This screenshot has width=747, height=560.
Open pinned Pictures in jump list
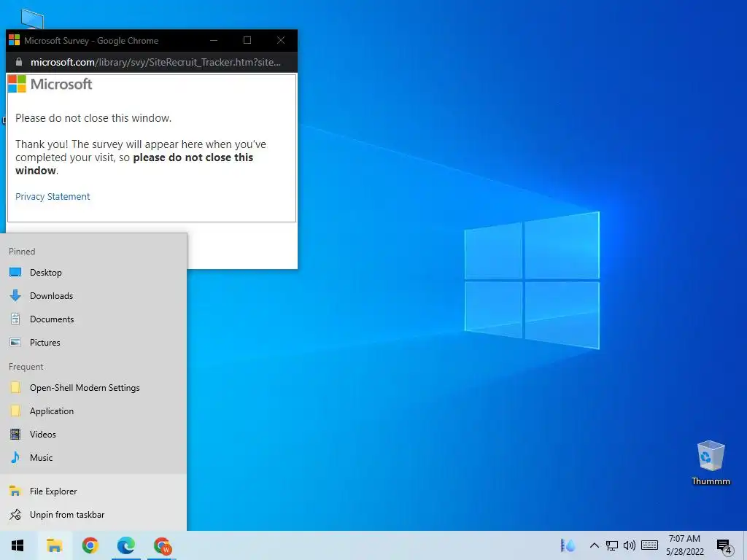tap(93, 343)
